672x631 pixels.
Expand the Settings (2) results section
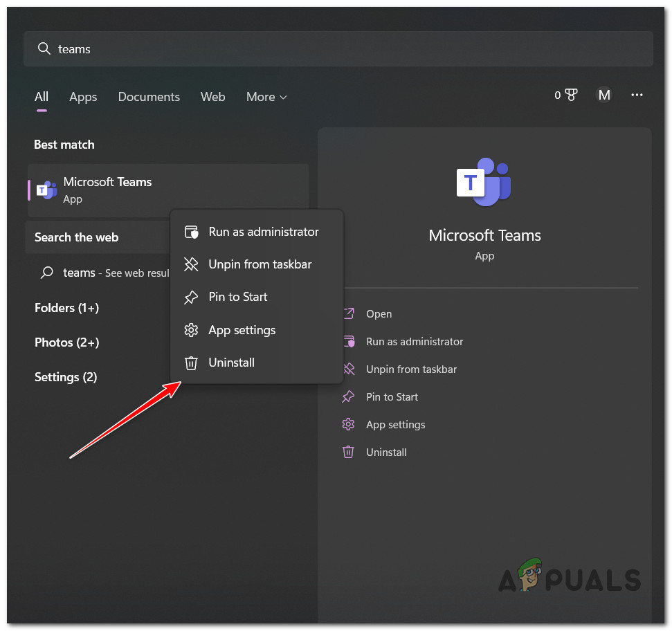click(x=66, y=377)
